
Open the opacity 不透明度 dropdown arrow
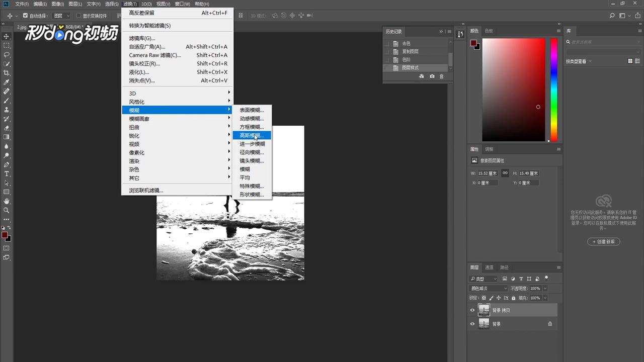pyautogui.click(x=545, y=289)
